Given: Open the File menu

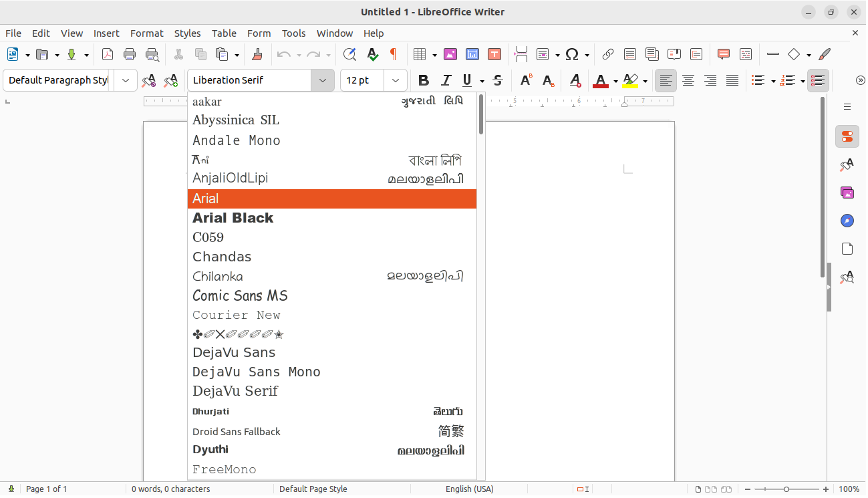Looking at the screenshot, I should (x=13, y=33).
